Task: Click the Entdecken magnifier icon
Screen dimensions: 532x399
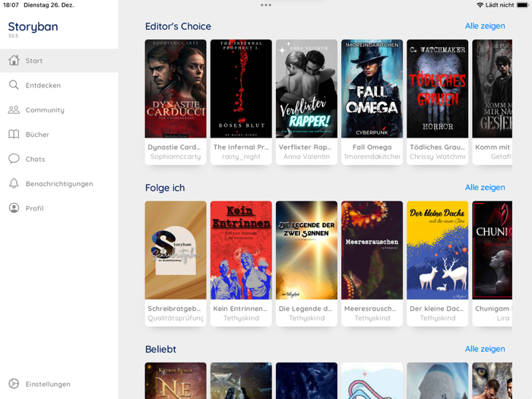Action: (14, 85)
